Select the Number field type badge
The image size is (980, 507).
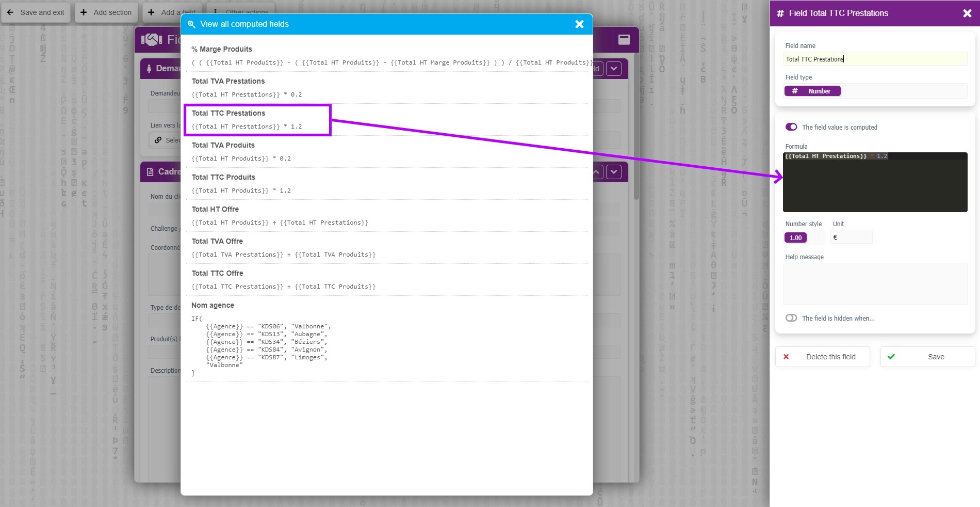[x=812, y=91]
